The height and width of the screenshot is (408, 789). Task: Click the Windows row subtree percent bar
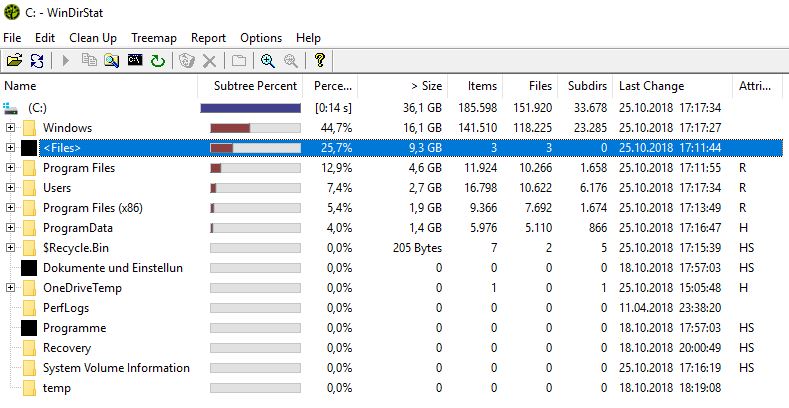click(x=255, y=128)
